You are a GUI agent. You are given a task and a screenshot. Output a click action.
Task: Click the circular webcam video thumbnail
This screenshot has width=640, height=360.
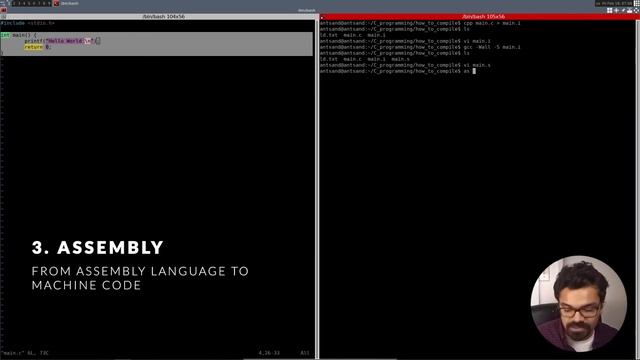click(x=578, y=304)
